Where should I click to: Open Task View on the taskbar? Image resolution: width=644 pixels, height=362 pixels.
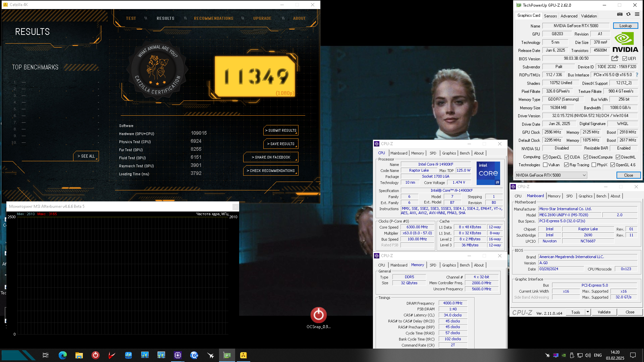pos(46,355)
